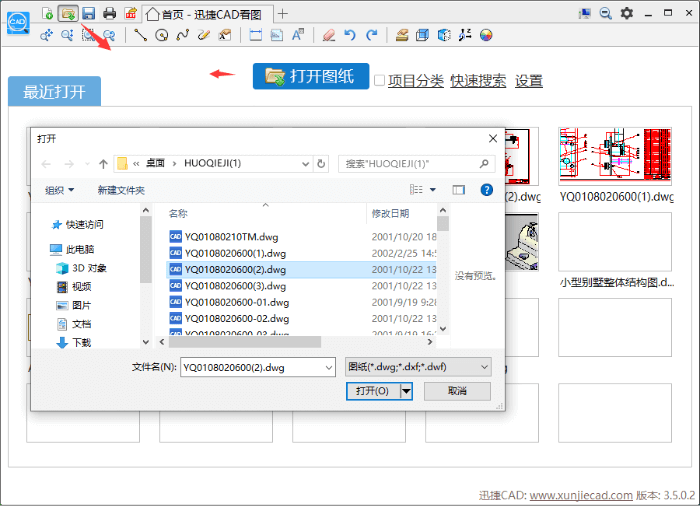
Task: Click the up one level arrow
Action: 104,164
